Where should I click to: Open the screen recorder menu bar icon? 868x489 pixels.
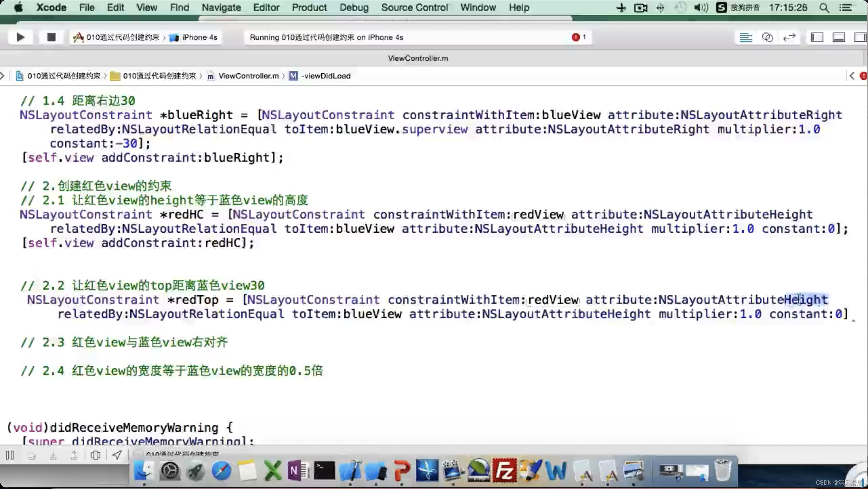pyautogui.click(x=641, y=7)
